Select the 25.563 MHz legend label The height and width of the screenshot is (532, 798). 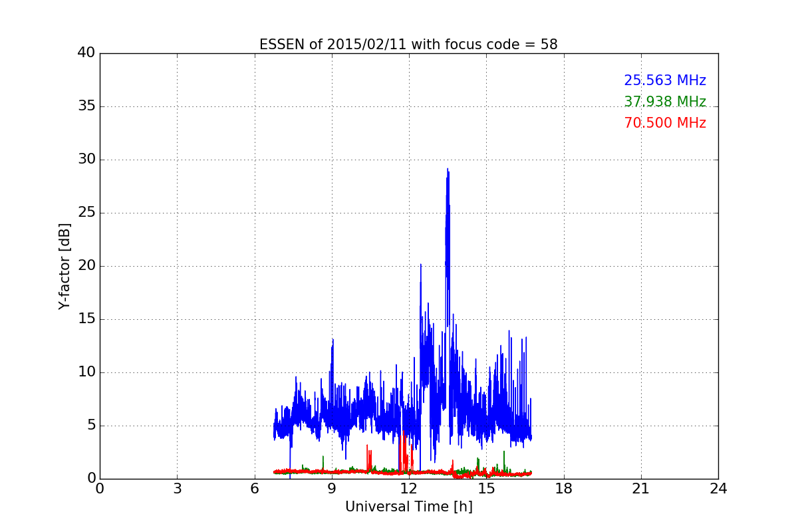tap(665, 80)
